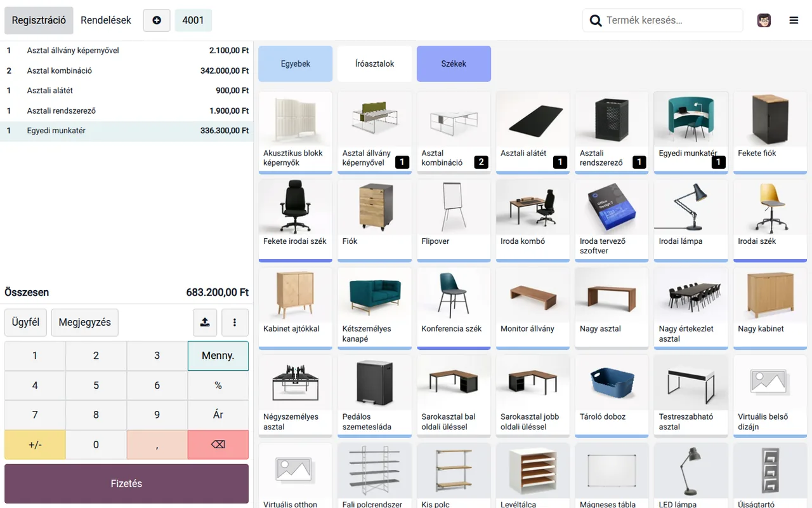
Task: Add Akusztikus blokk képernyők product
Action: (x=296, y=133)
